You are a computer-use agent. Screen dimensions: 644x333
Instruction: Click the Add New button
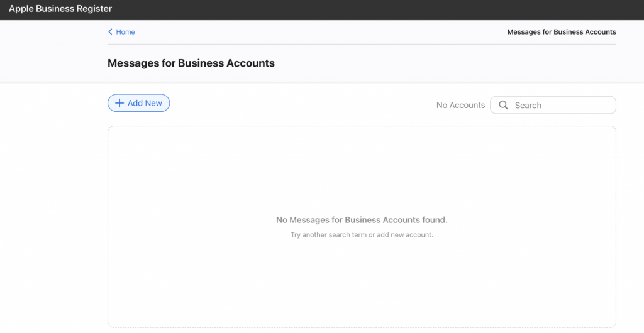(139, 103)
